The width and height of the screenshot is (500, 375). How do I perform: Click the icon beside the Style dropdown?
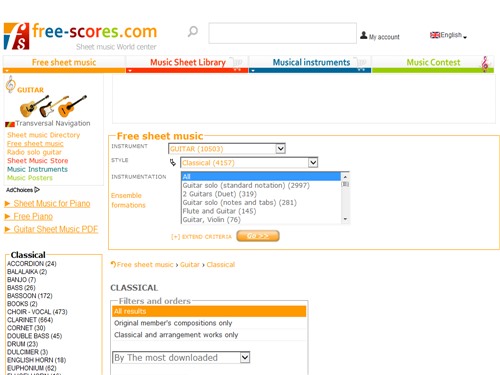click(x=173, y=162)
